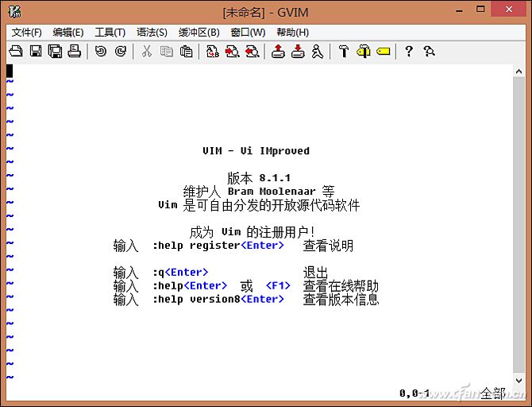Screen dimensions: 532x407
Task: Close the GVIM window
Action: point(509,10)
